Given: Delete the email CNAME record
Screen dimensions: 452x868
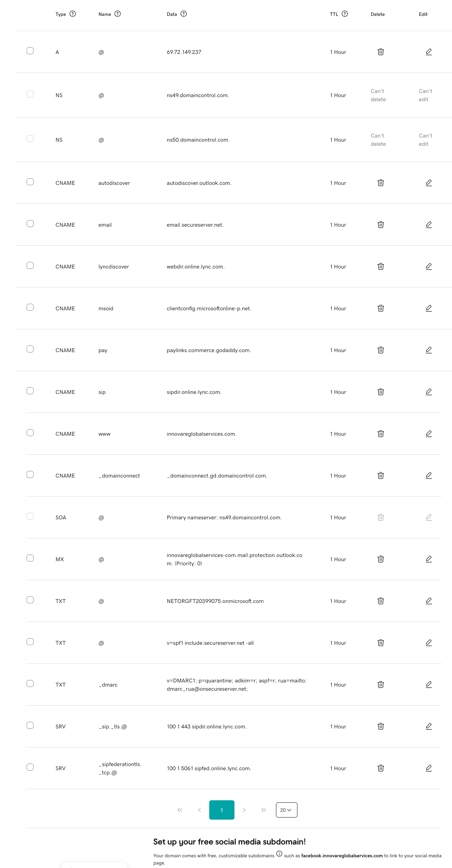Looking at the screenshot, I should 380,225.
